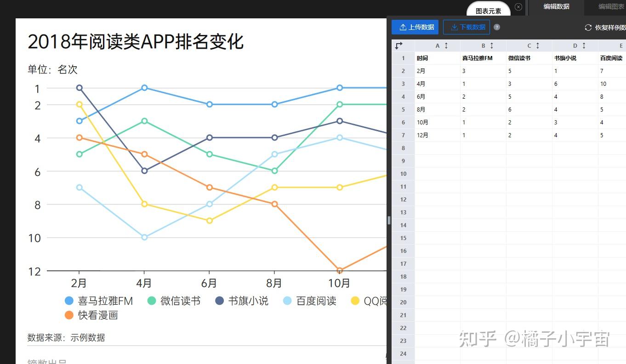
Task: Toggle 微信读书 legend series
Action: click(174, 301)
